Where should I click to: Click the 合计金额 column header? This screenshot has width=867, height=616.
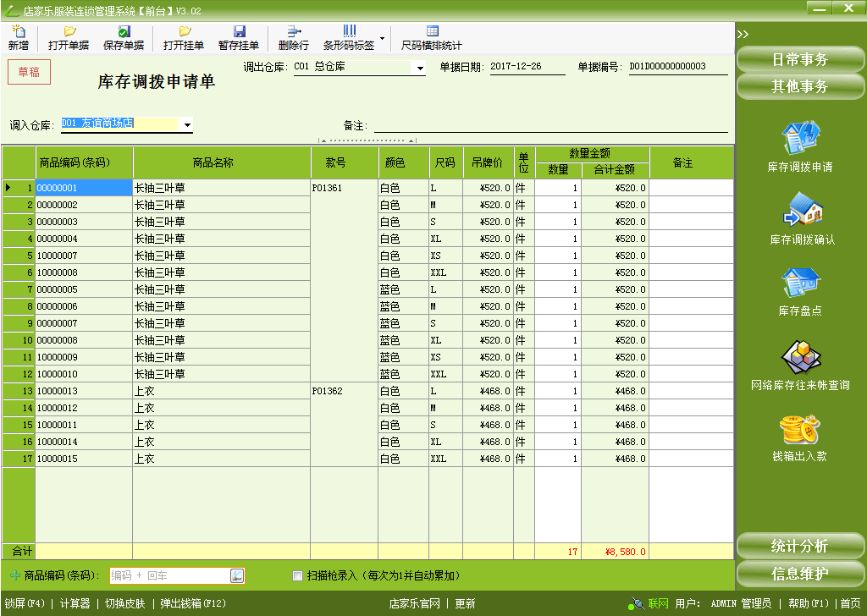[615, 169]
